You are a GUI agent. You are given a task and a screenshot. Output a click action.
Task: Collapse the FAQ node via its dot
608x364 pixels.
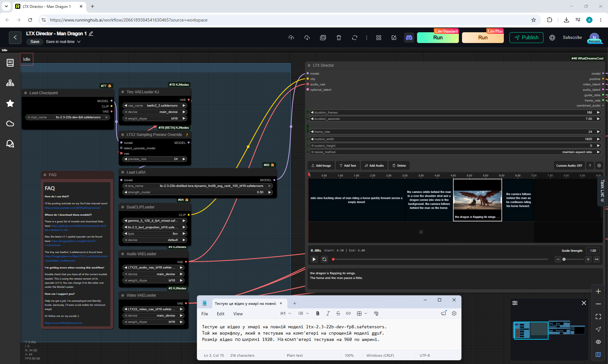pos(45,175)
